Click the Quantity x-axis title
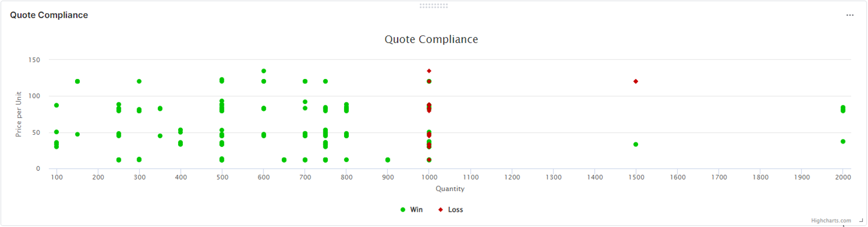Screen dimensions: 868x227 pos(450,188)
